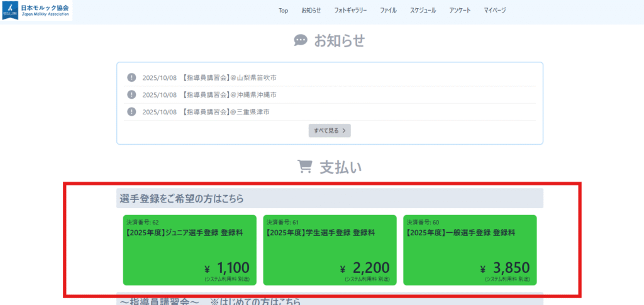Open the 指導員講習会 沖縄県沖縄市 announcement
644x305 pixels.
229,94
